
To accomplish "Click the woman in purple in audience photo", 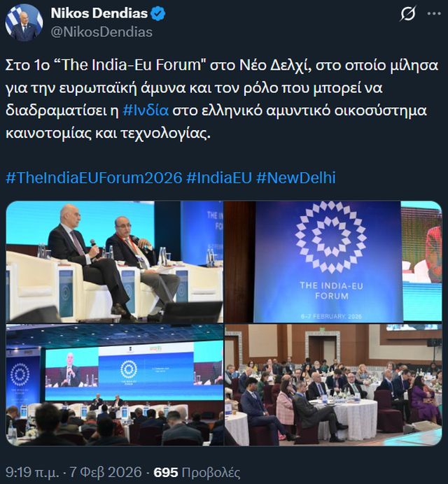I will [x=423, y=400].
